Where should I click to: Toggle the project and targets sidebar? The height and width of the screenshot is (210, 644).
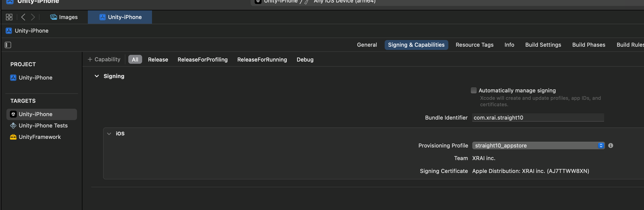[x=8, y=45]
